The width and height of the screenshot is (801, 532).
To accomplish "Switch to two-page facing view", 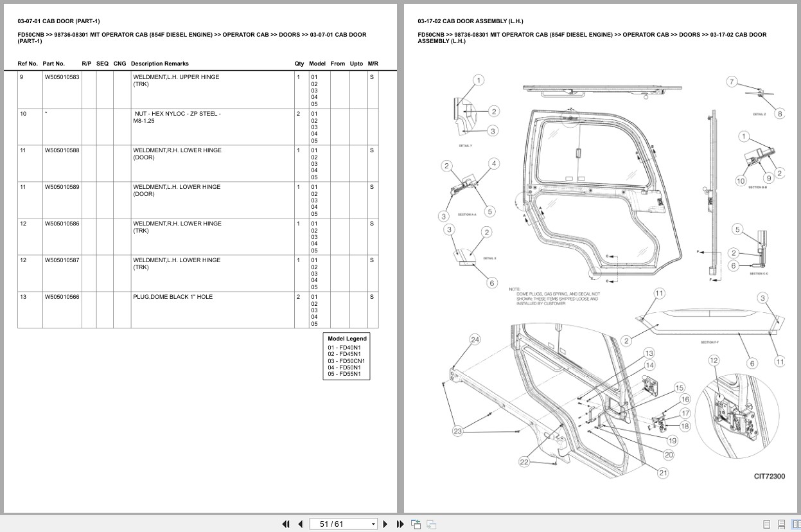I will pos(796,524).
